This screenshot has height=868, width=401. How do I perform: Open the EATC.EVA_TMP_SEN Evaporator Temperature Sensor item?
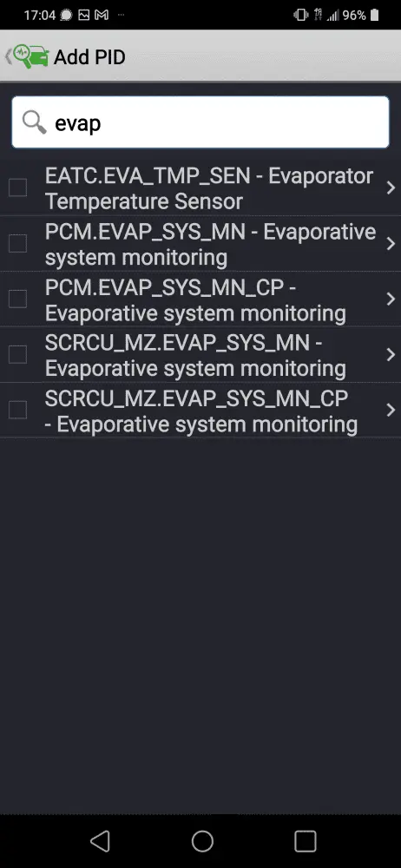[x=200, y=188]
